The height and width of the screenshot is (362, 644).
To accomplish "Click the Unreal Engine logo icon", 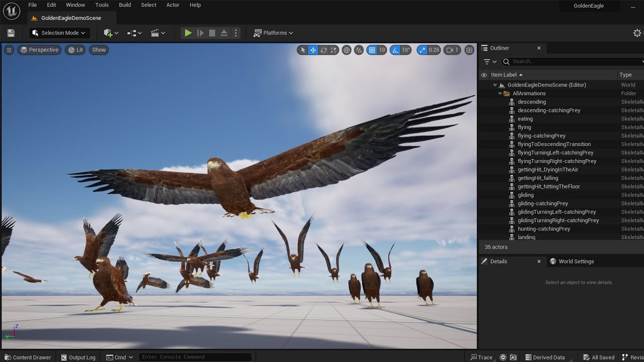I will [x=11, y=11].
